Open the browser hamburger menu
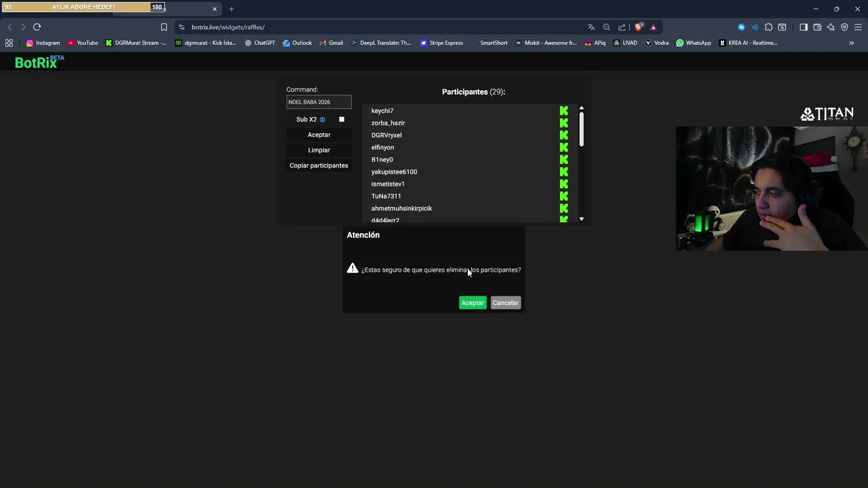Image resolution: width=868 pixels, height=488 pixels. (858, 27)
